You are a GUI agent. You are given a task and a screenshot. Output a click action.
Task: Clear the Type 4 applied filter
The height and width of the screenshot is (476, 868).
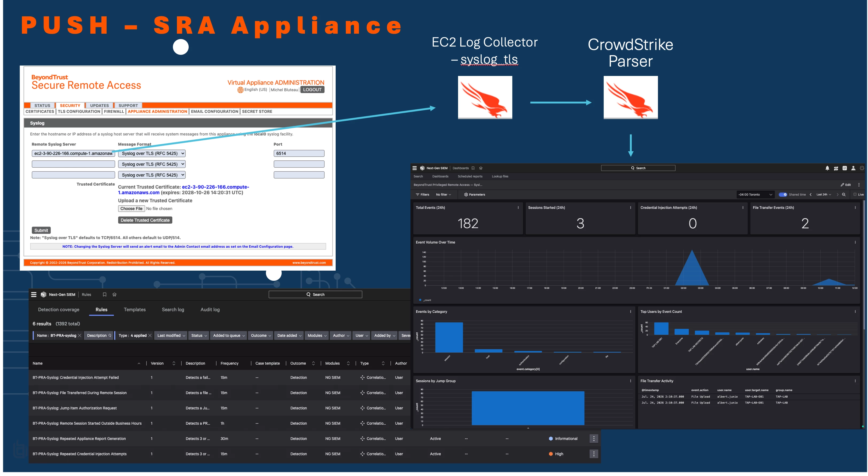point(150,336)
